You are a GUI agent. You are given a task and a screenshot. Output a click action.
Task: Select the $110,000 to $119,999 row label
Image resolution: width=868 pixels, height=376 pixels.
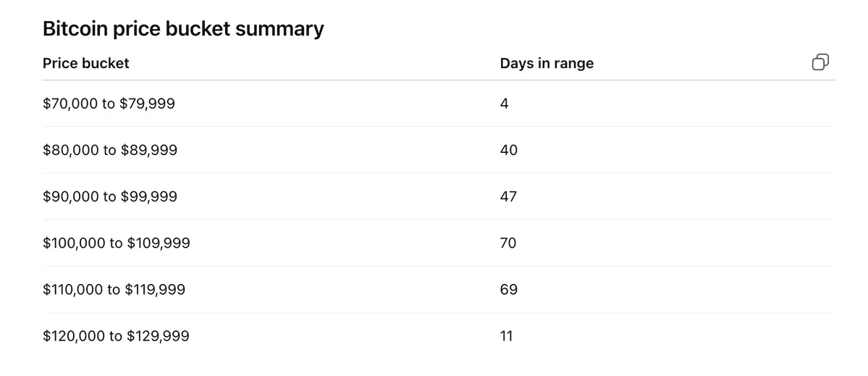(x=114, y=290)
